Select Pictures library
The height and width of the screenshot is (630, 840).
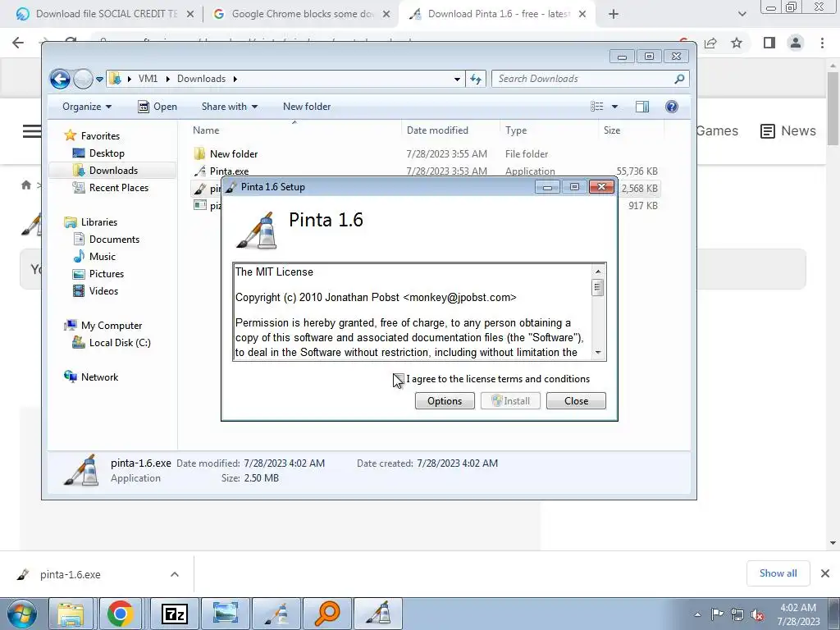pyautogui.click(x=106, y=273)
